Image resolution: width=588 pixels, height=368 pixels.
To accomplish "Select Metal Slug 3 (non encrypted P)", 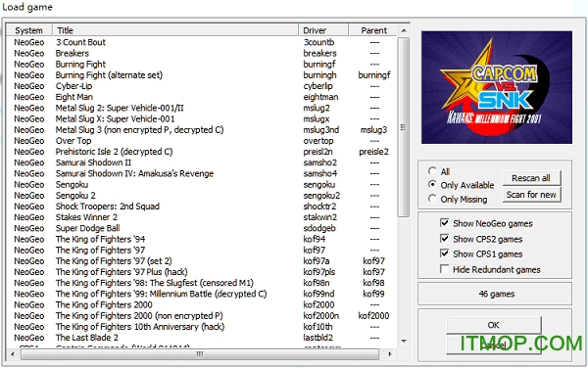I will click(202, 130).
